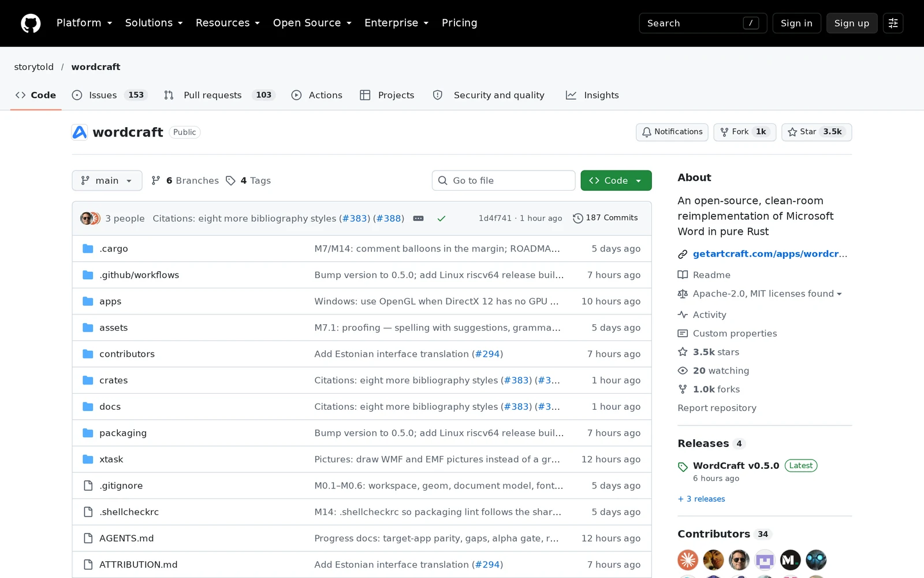Open the getartcraft.com website link
This screenshot has height=578, width=924.
(x=770, y=254)
